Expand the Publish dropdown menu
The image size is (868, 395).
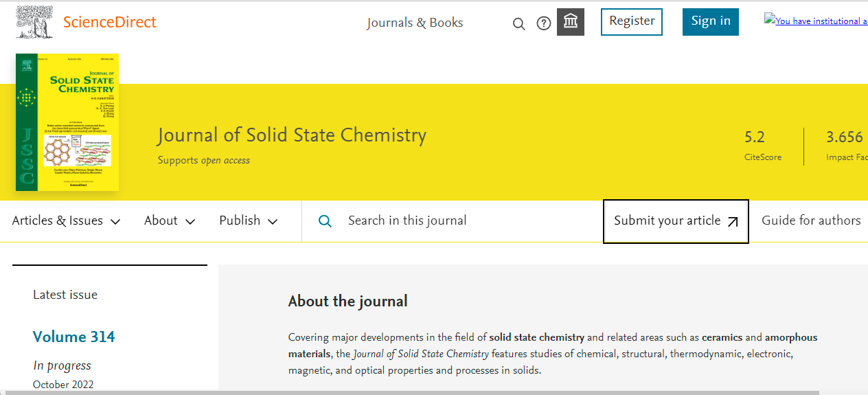249,221
